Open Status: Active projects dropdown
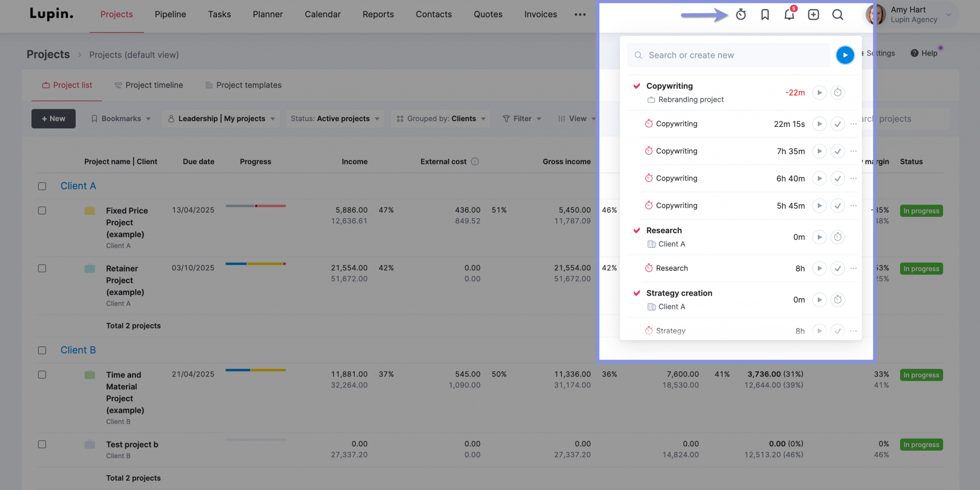980x490 pixels. click(x=334, y=119)
